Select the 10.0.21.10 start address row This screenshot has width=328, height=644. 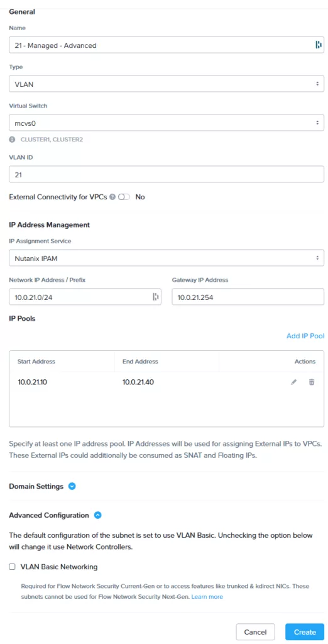(167, 382)
